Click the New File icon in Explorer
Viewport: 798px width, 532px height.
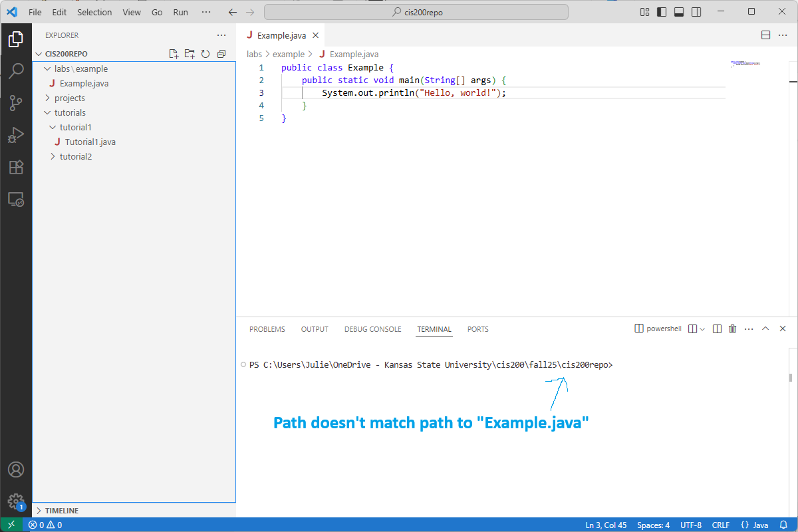(x=174, y=54)
